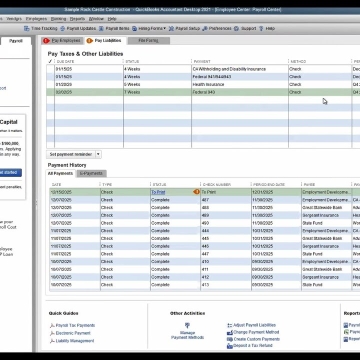Image resolution: width=360 pixels, height=360 pixels.
Task: Open the Banking menu
Action: point(58,19)
